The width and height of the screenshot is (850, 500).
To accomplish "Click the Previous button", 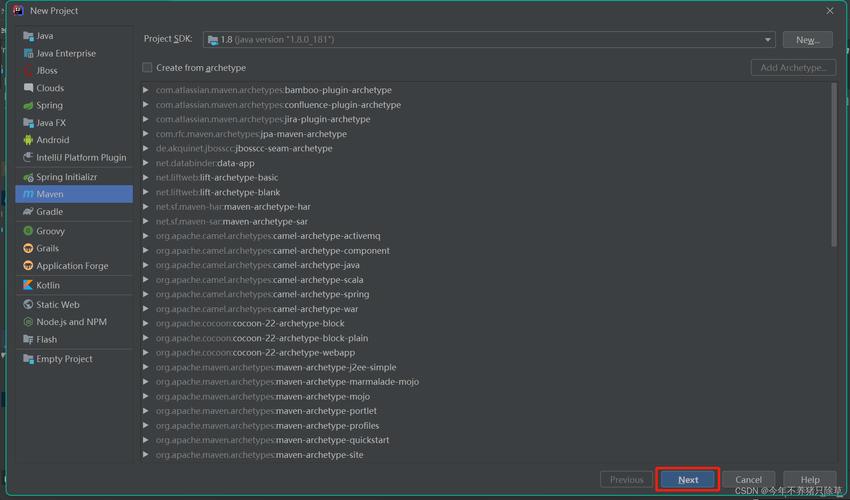I will point(626,479).
